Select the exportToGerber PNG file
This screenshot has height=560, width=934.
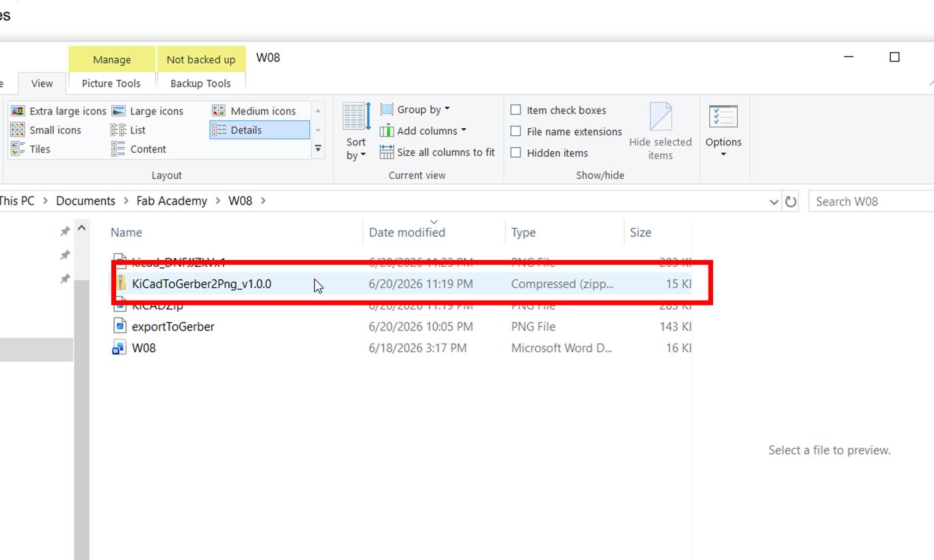pyautogui.click(x=401, y=327)
